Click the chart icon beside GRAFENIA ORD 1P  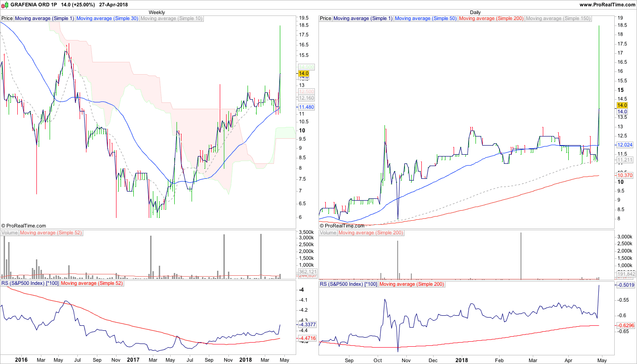coord(5,5)
